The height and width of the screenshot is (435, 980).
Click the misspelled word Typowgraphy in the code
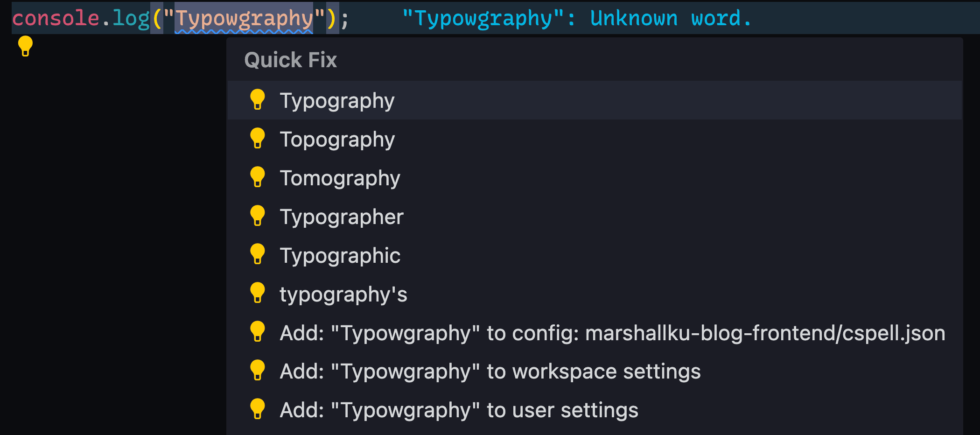point(245,18)
